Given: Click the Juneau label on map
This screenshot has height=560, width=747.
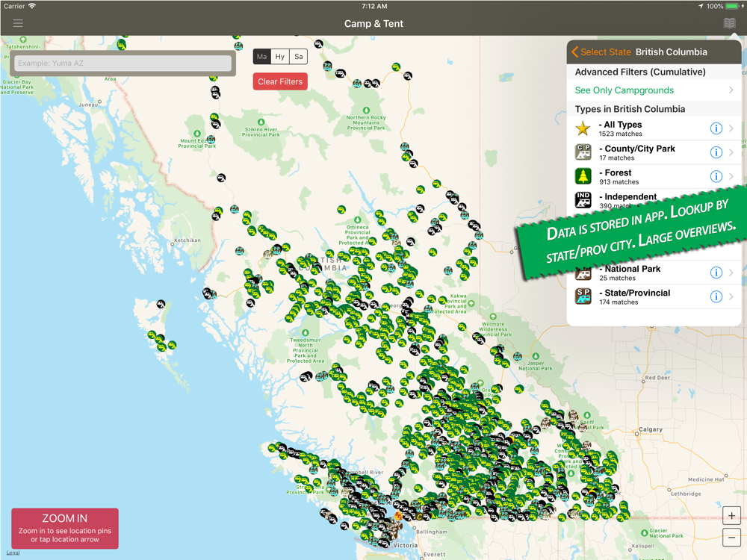Looking at the screenshot, I should [88, 105].
